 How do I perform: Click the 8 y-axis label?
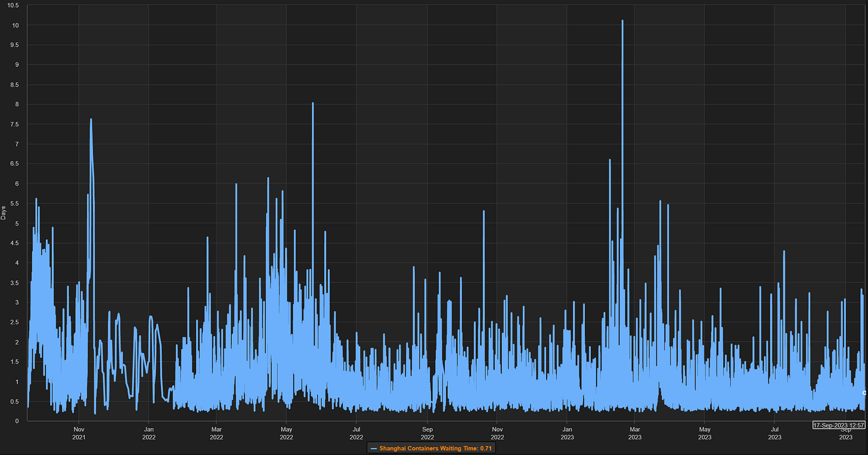(17, 104)
